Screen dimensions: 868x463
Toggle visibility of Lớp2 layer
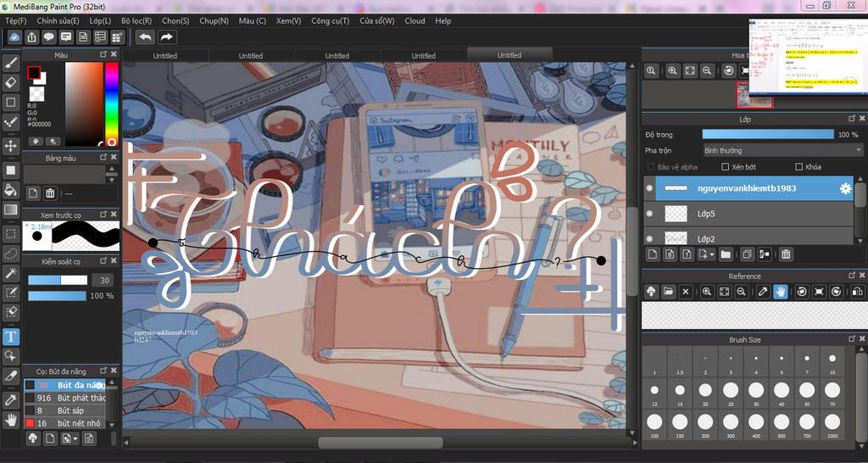coord(649,238)
